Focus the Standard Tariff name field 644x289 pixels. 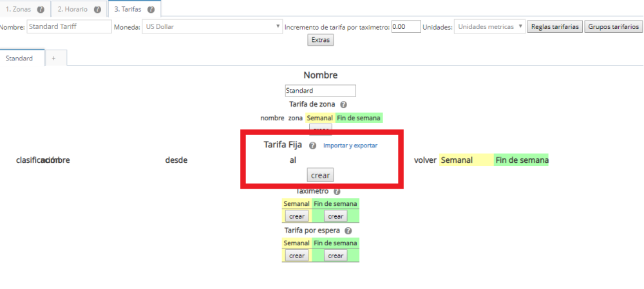coord(70,26)
